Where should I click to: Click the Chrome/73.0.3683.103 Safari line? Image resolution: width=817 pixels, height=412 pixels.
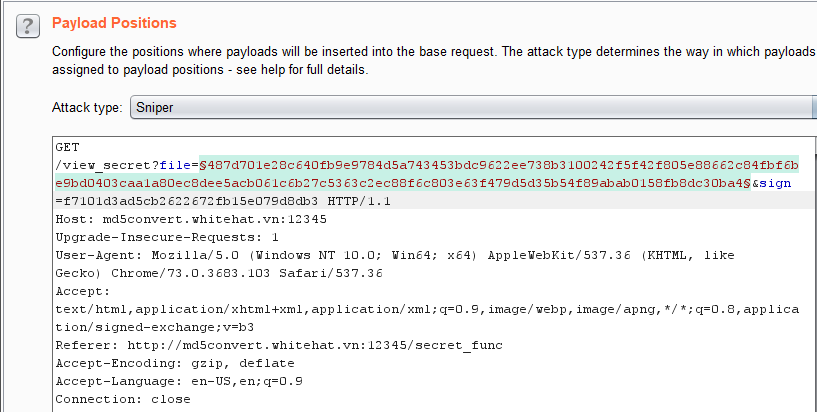219,273
